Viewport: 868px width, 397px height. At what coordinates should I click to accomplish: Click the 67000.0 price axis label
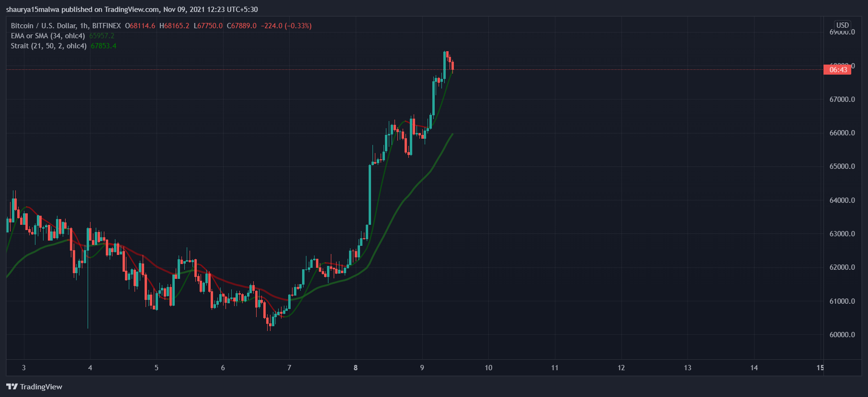pos(842,99)
